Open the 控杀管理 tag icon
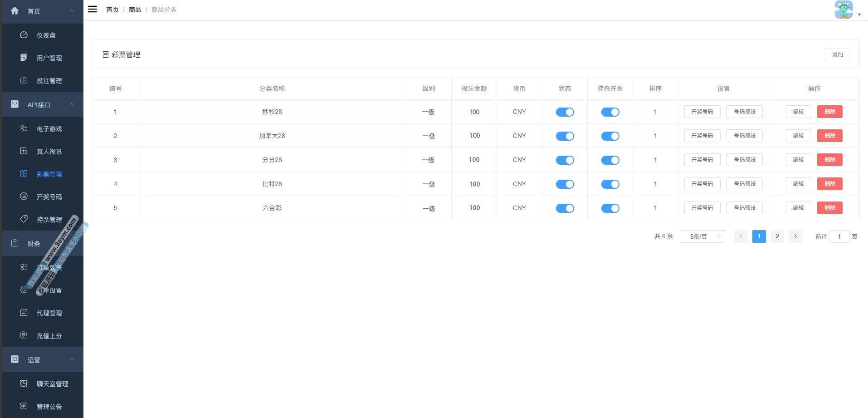Screen dimensions: 868x418 [24, 219]
